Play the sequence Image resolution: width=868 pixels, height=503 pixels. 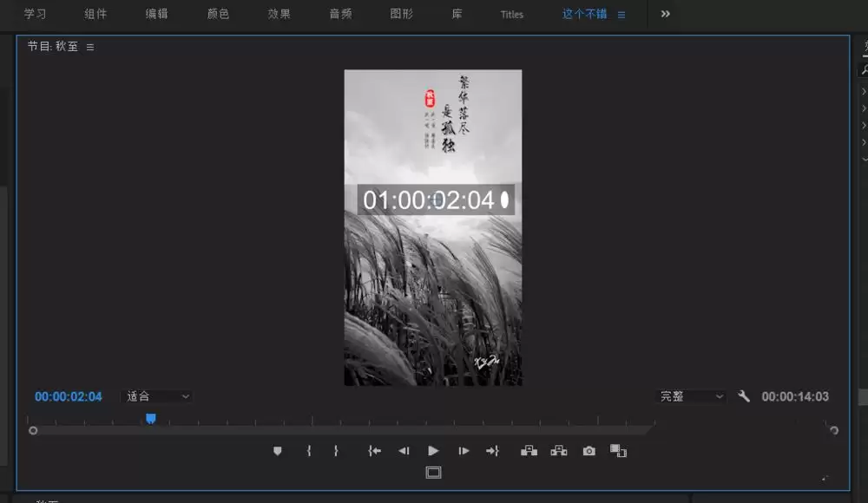tap(433, 451)
